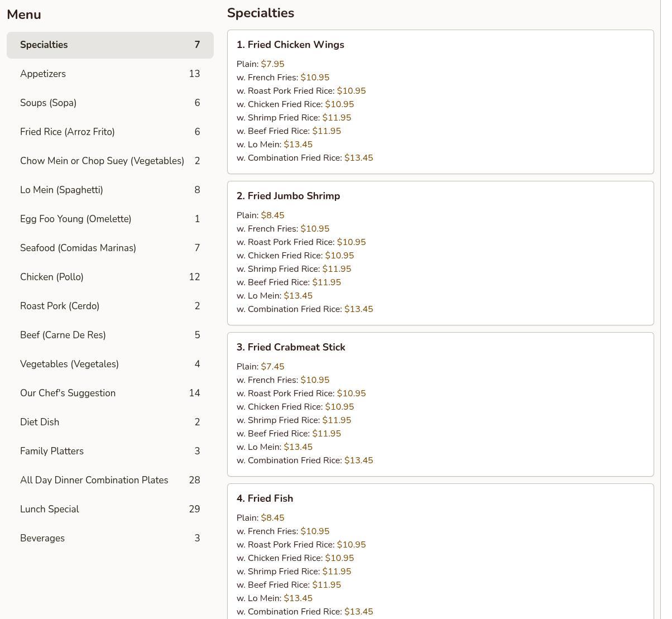Open Our Chef's Suggestion category
The image size is (672, 619).
pos(110,394)
